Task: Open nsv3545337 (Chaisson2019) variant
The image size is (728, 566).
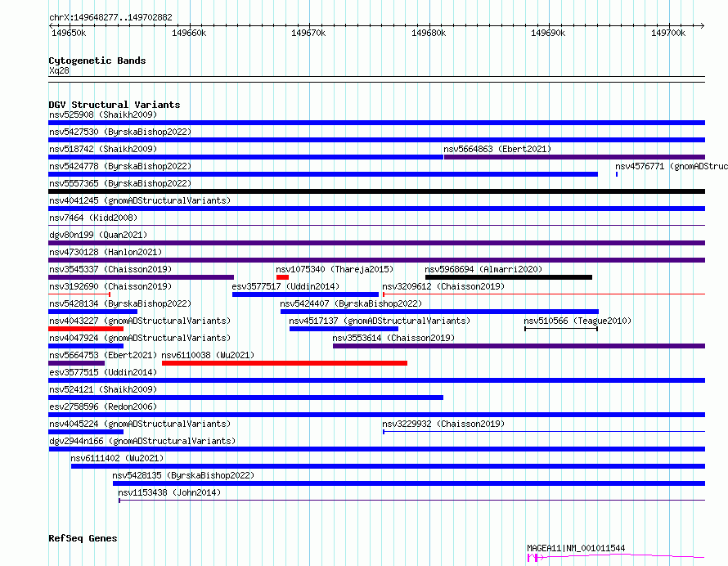Action: tap(110, 269)
